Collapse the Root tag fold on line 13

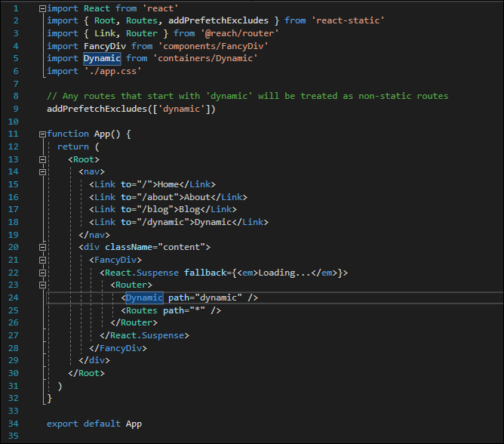(42, 159)
